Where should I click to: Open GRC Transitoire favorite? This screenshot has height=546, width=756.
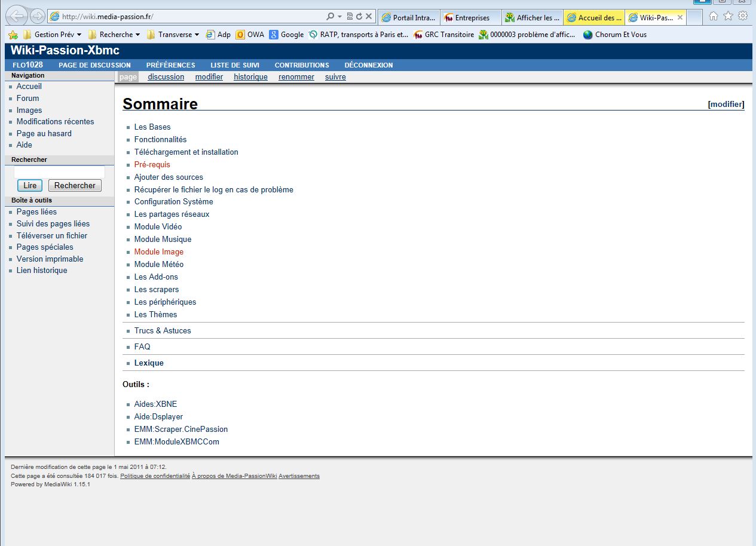tap(444, 35)
